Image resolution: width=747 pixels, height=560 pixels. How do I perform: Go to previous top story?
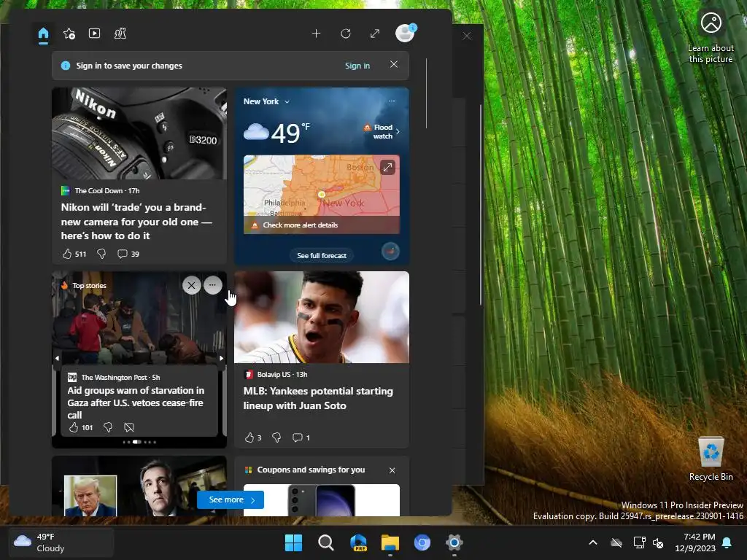click(x=57, y=358)
